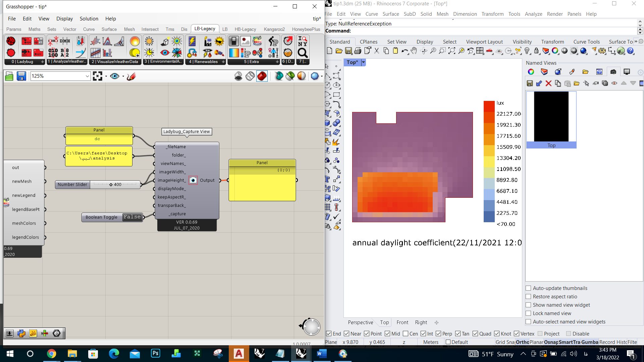Open Microsoft Word from the taskbar
644x362 pixels.
click(322, 354)
